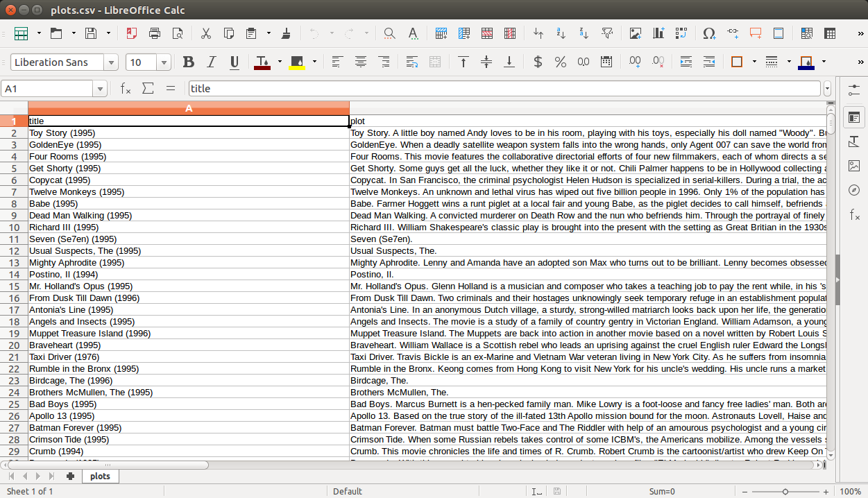Increase indent
This screenshot has width=868, height=498.
click(686, 62)
